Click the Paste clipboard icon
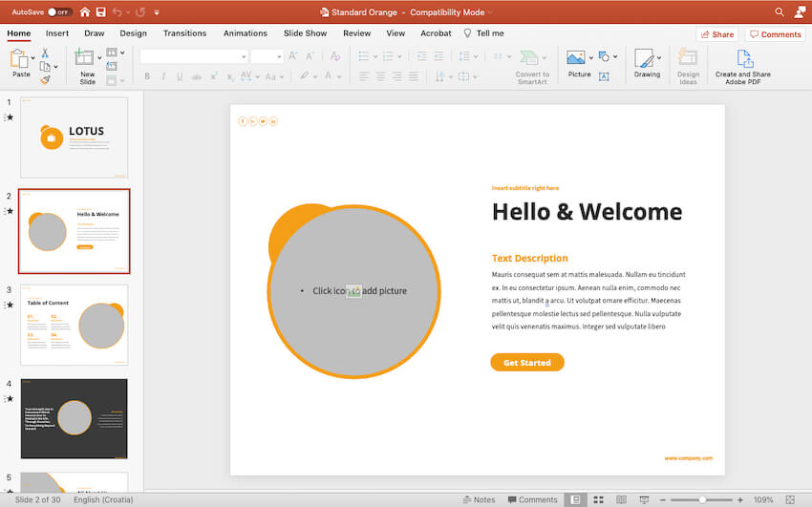The width and height of the screenshot is (812, 507). click(20, 59)
